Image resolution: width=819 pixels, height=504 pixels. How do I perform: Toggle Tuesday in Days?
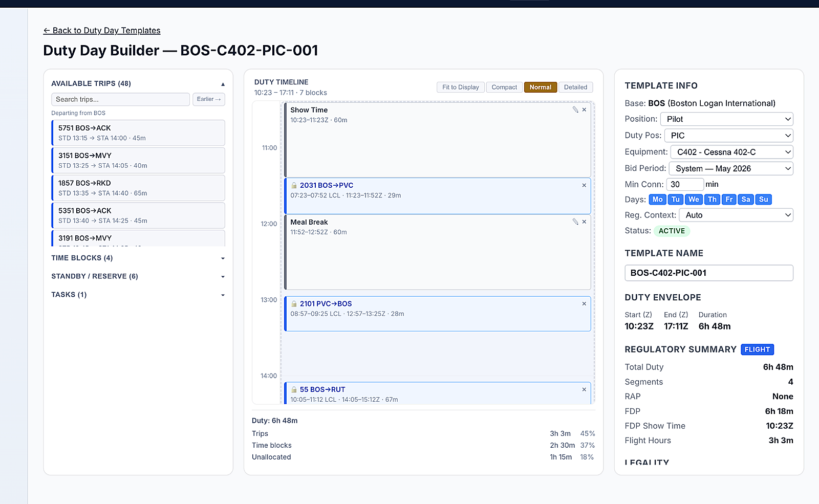pyautogui.click(x=676, y=200)
